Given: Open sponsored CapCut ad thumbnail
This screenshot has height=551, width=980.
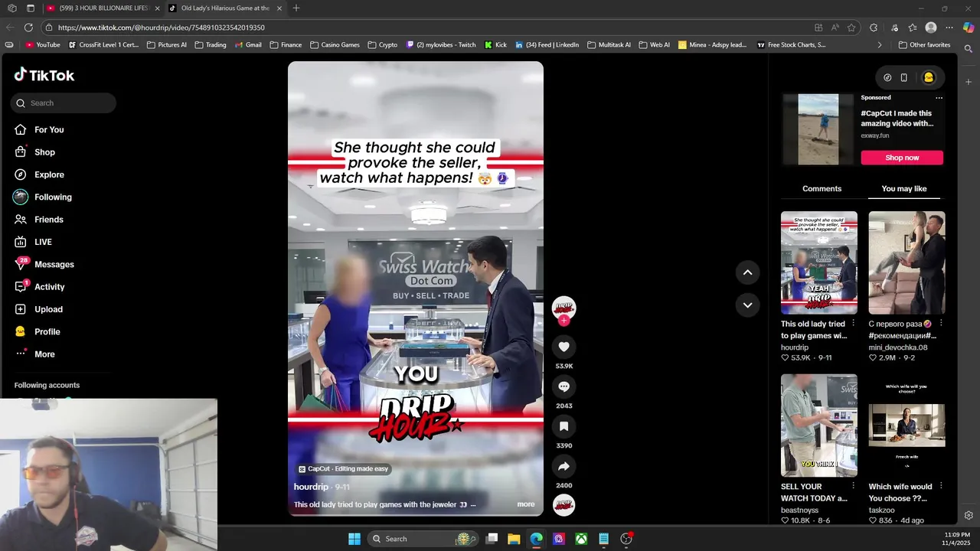Looking at the screenshot, I should [x=818, y=129].
